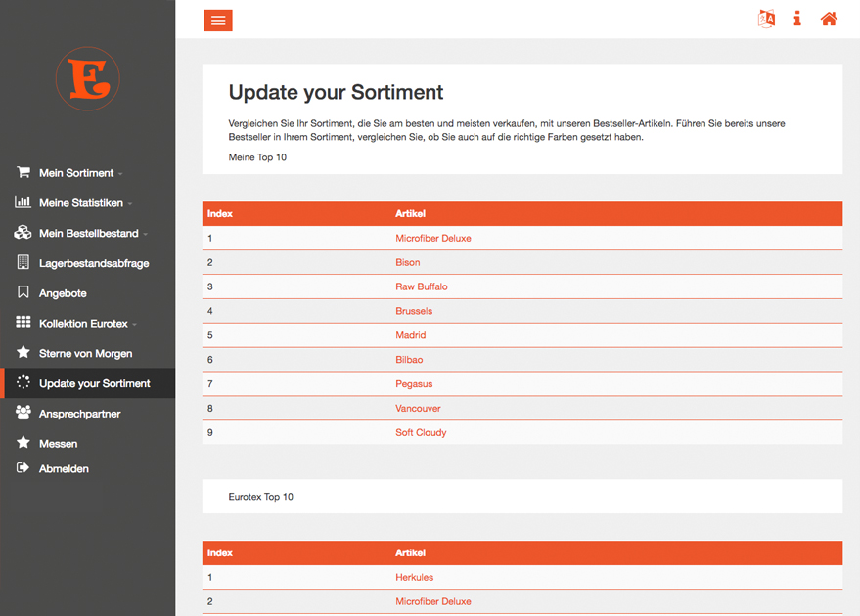
Task: Click the Lagerbestandsabfrage building icon
Action: (23, 262)
